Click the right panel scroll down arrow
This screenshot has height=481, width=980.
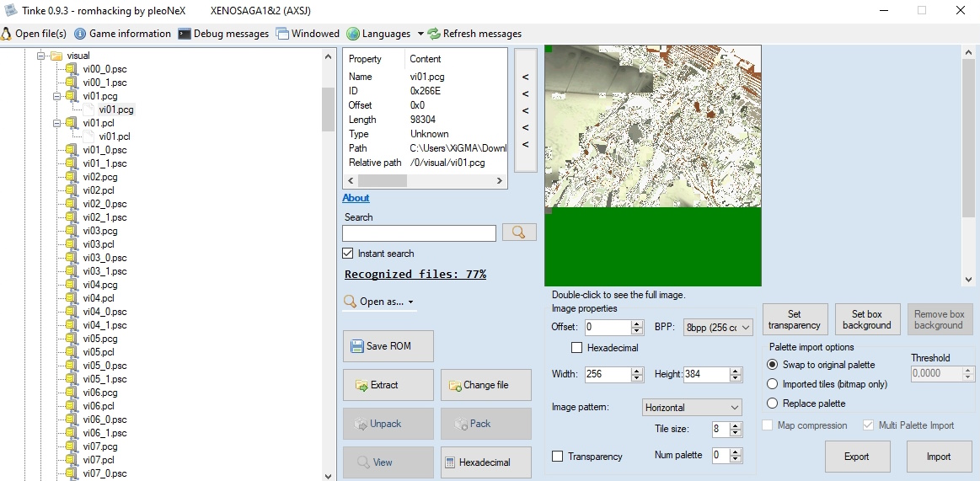tap(969, 280)
